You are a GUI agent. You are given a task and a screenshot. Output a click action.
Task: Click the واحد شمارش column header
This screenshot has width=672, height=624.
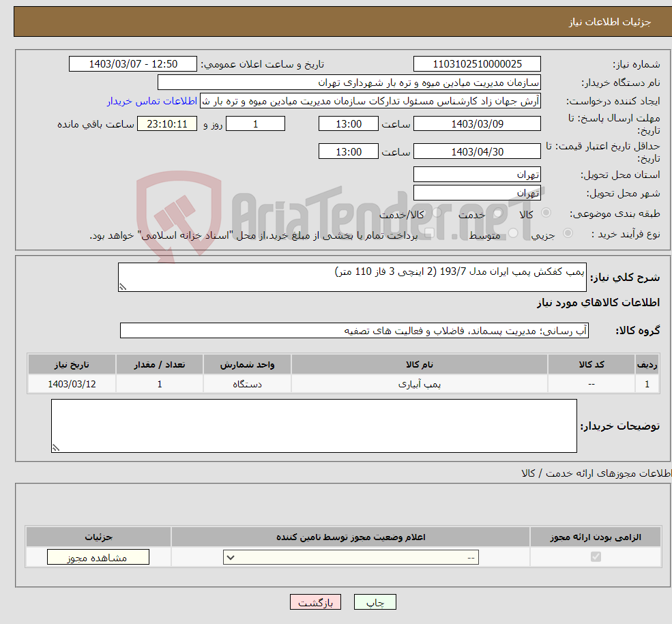(247, 364)
